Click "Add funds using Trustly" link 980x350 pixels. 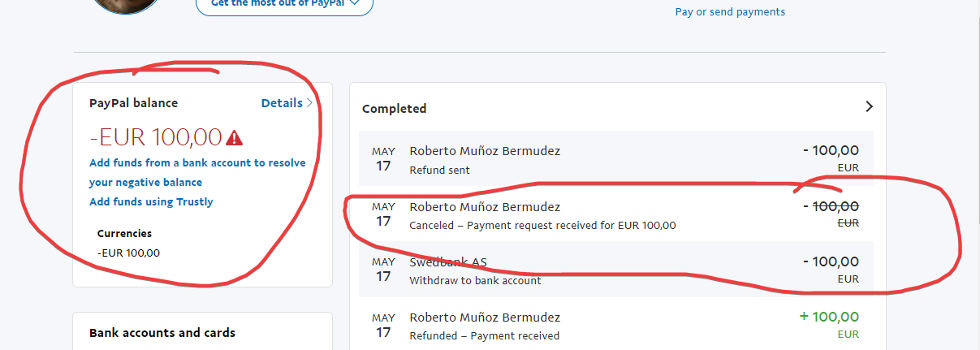click(x=151, y=201)
